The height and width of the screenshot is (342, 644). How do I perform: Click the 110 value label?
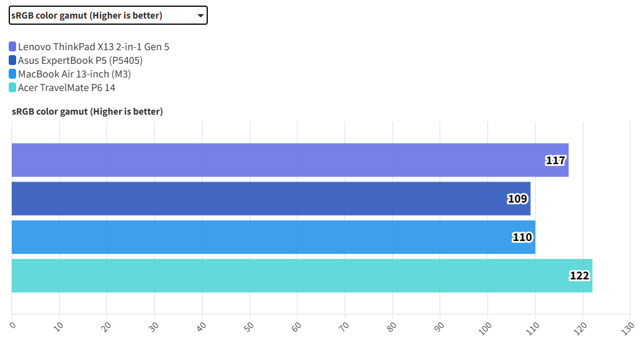click(522, 237)
